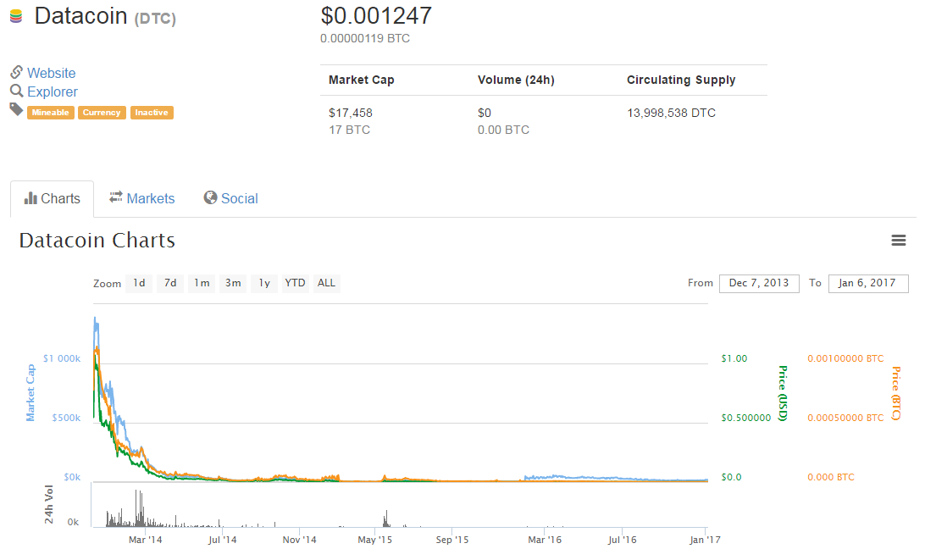
Task: Click the Mar '14 timeline label
Action: click(x=145, y=540)
